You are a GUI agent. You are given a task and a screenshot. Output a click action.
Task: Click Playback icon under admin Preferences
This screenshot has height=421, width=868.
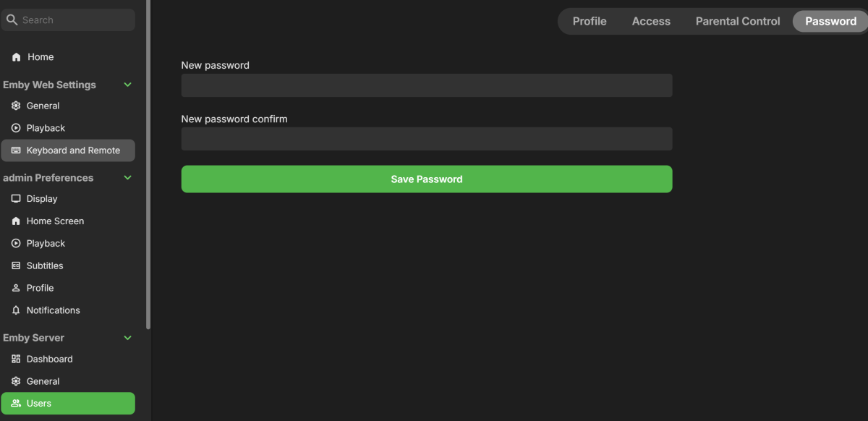click(x=16, y=244)
